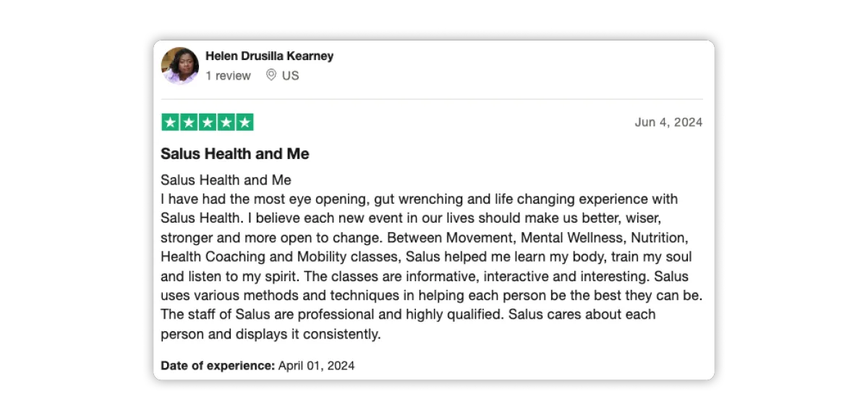Screen dimensions: 868x420
Task: Click the 'Date of experience:' label
Action: click(x=218, y=366)
